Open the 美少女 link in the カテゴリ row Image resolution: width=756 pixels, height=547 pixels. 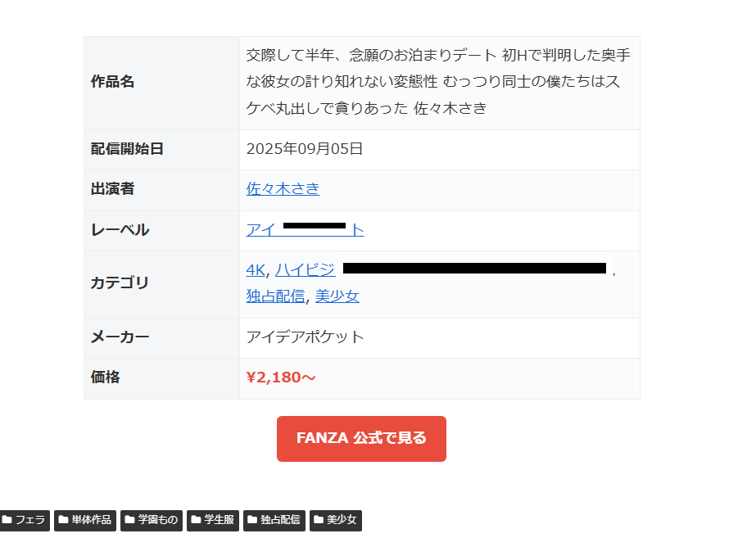[337, 296]
